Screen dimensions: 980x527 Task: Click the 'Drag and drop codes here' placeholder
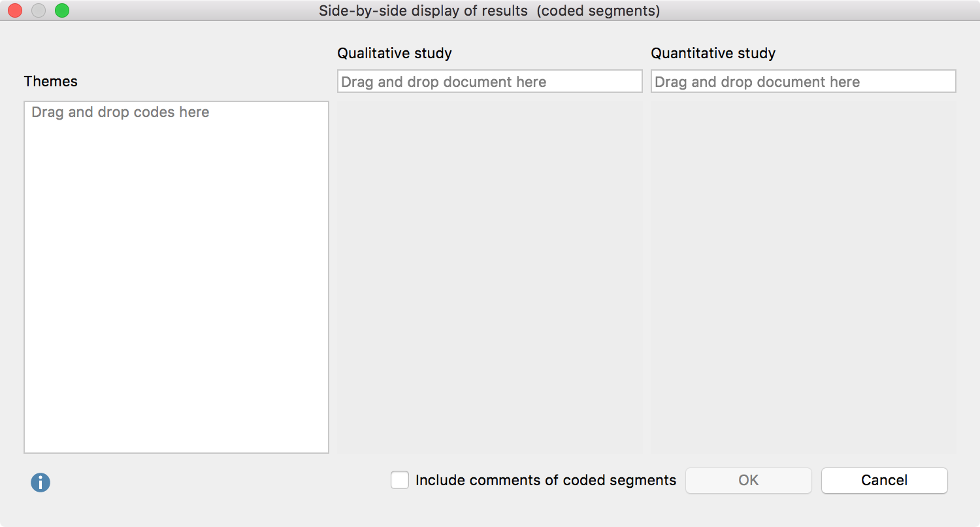pos(120,112)
